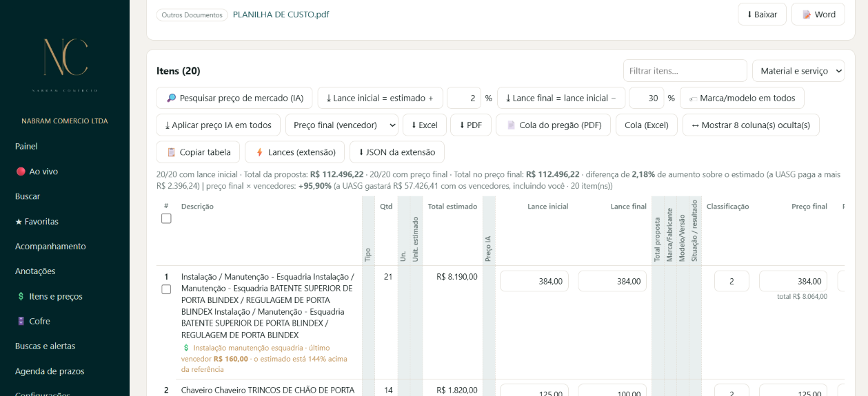Open Acompanhamento in the sidebar
The height and width of the screenshot is (396, 868).
click(x=50, y=247)
